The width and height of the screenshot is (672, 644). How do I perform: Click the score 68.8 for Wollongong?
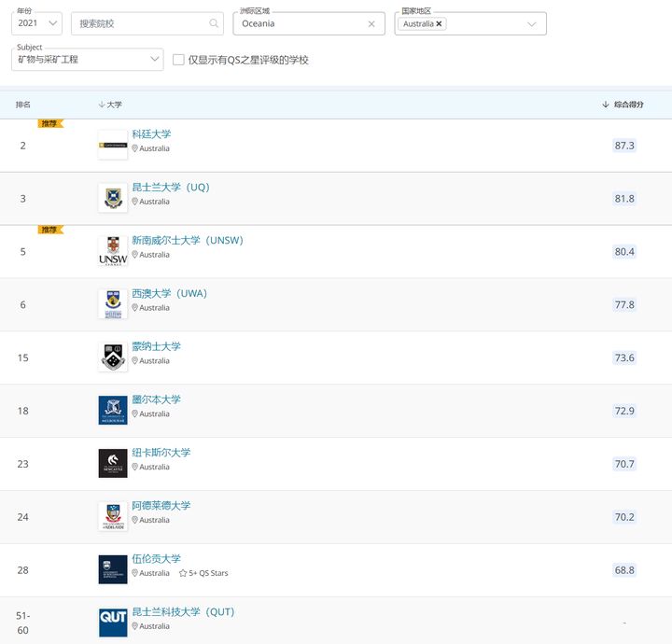click(x=624, y=570)
